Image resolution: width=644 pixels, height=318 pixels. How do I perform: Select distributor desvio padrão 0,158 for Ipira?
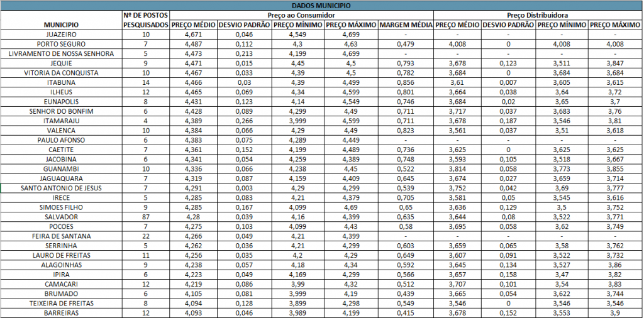[508, 275]
